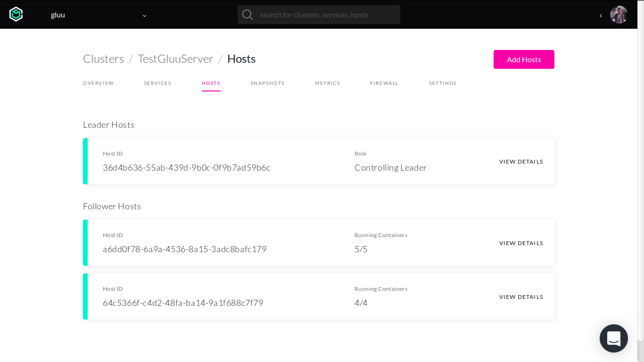Switch to the Firewall tab
This screenshot has height=362, width=644.
pos(384,83)
